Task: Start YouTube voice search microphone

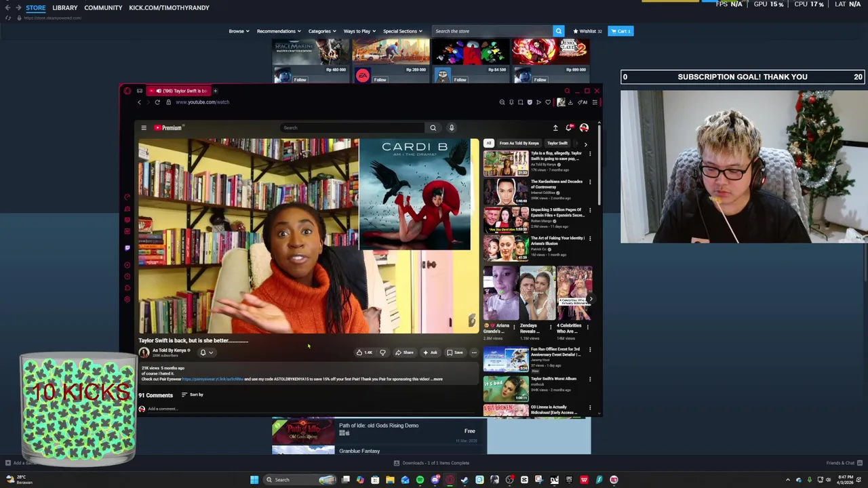Action: 452,127
